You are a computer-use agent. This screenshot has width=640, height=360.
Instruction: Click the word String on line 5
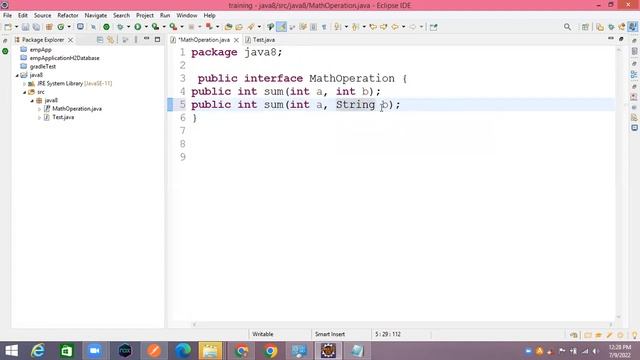[356, 104]
